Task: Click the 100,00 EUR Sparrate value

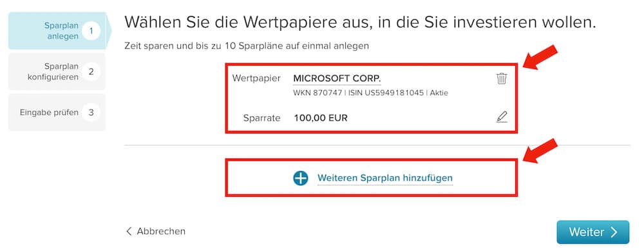Action: coord(321,118)
